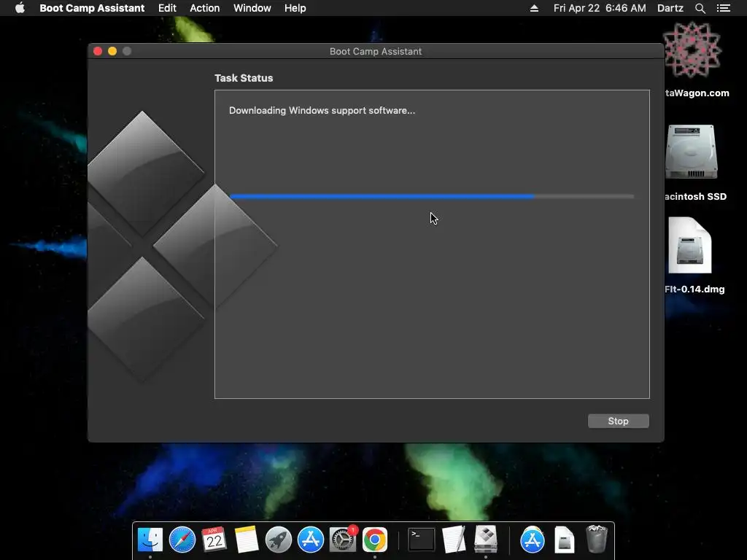Open the disk image file in the Dock
The width and height of the screenshot is (747, 560).
[x=565, y=540]
